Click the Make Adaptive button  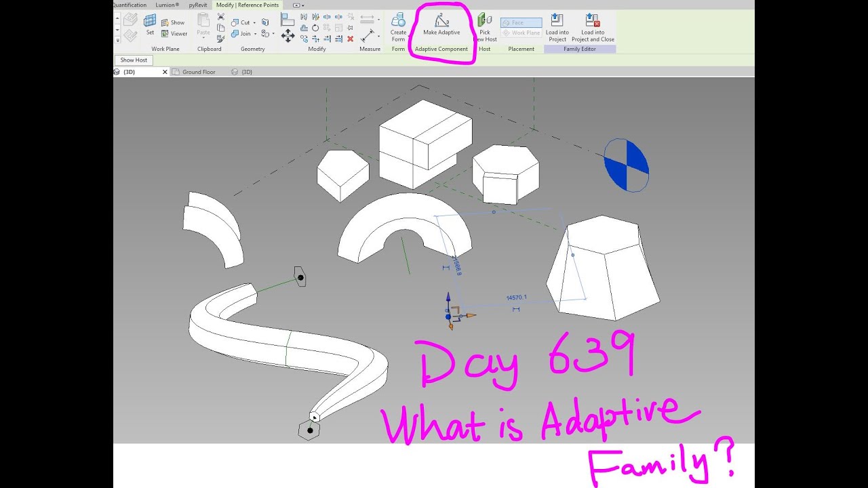[441, 24]
